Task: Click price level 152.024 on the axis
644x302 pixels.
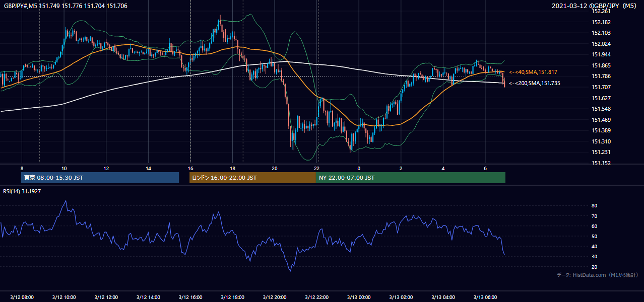Action: point(601,44)
